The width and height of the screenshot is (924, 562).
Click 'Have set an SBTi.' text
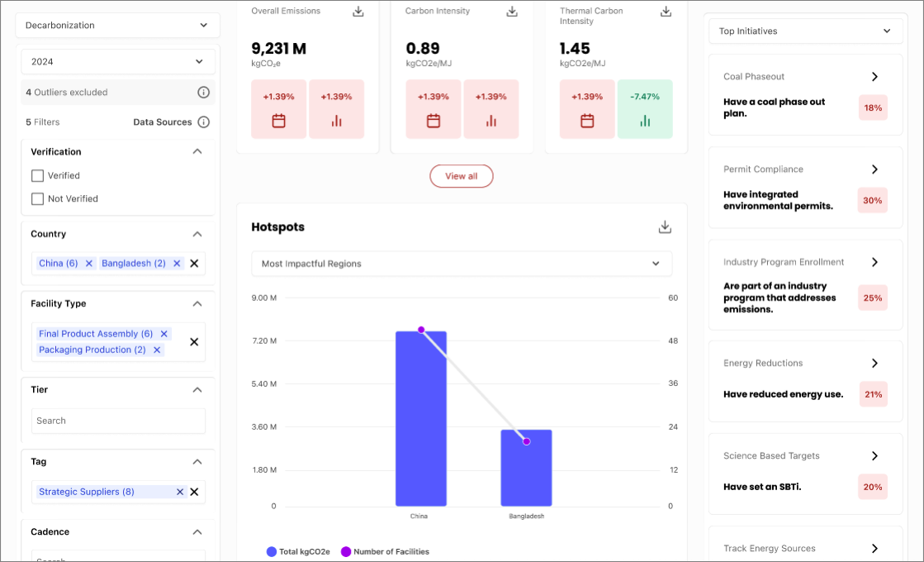[762, 487]
